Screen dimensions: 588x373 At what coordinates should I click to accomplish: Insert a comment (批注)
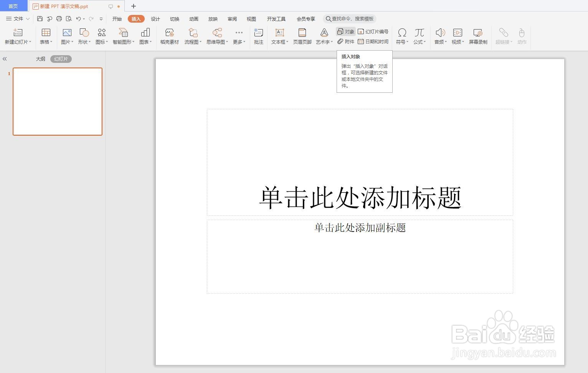pyautogui.click(x=259, y=36)
